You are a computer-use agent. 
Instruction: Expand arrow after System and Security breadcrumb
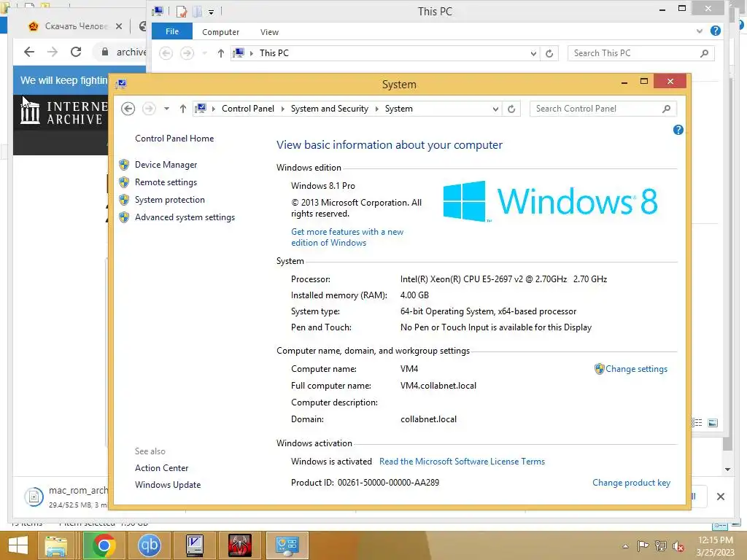coord(377,109)
